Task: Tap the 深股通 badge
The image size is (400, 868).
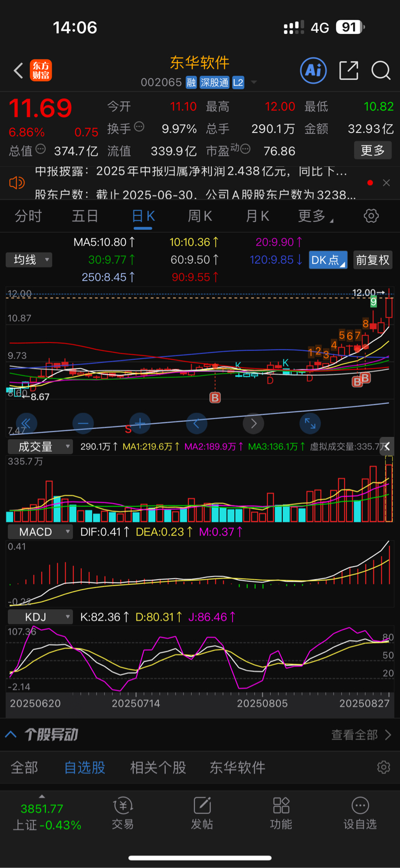Action: click(215, 82)
